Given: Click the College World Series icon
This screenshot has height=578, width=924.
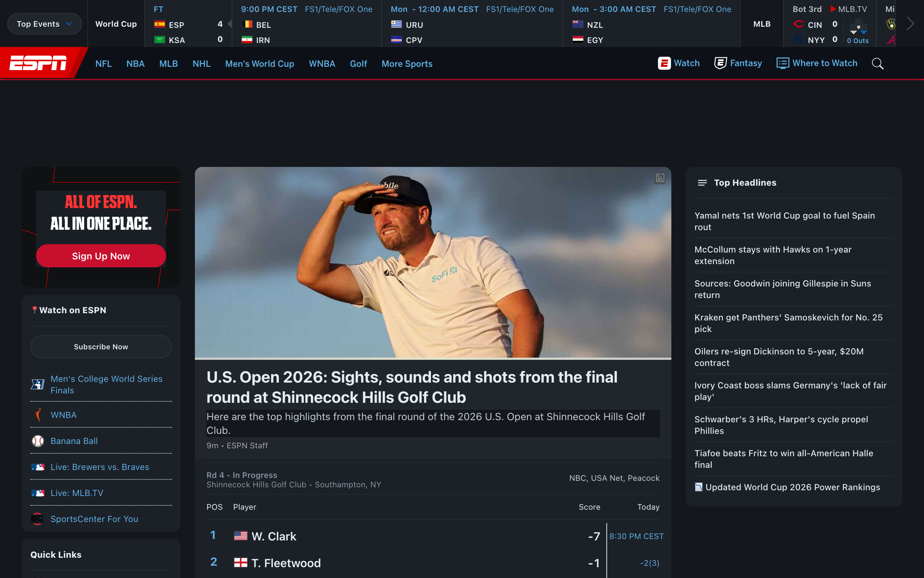Looking at the screenshot, I should click(38, 384).
